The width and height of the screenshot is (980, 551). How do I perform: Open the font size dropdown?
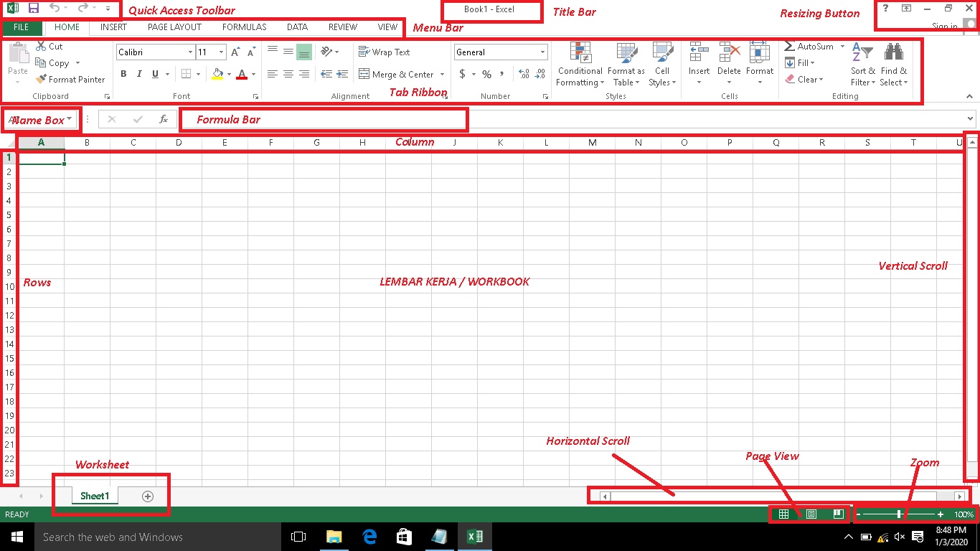point(221,52)
